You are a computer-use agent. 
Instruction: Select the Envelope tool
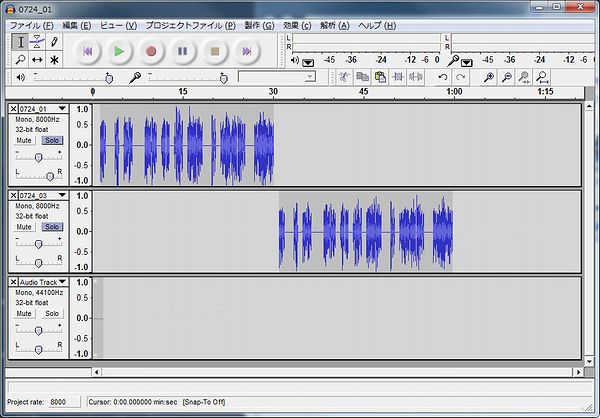(x=37, y=42)
